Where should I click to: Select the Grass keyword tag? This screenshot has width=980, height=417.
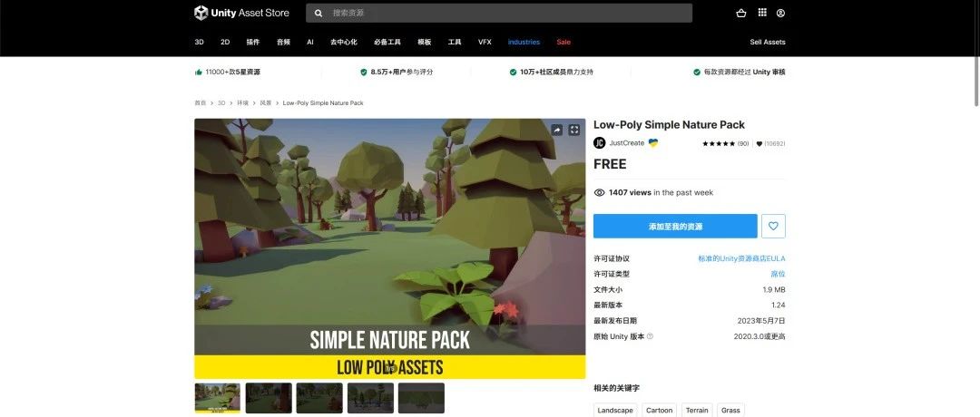click(x=730, y=410)
